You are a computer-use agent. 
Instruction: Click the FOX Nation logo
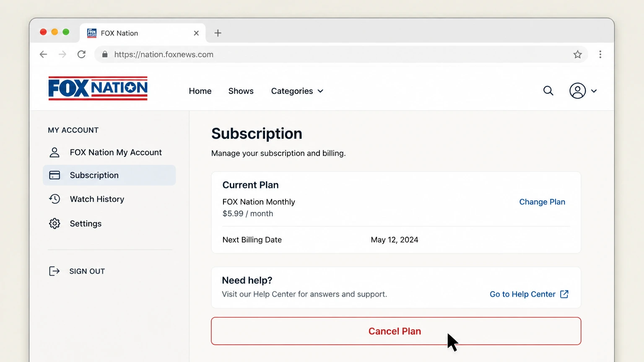click(x=98, y=88)
